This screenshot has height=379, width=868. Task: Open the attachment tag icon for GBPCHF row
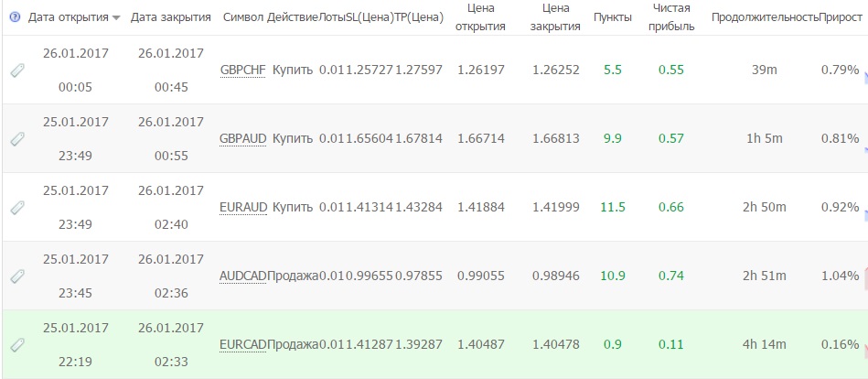tap(17, 70)
